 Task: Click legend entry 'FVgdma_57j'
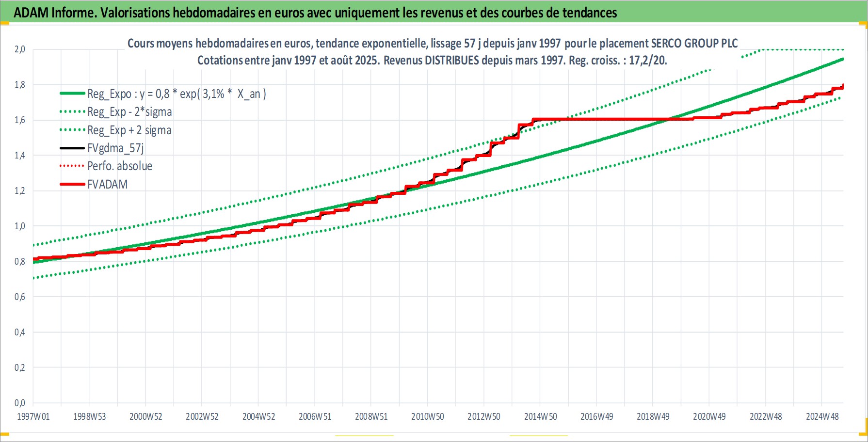tap(115, 148)
